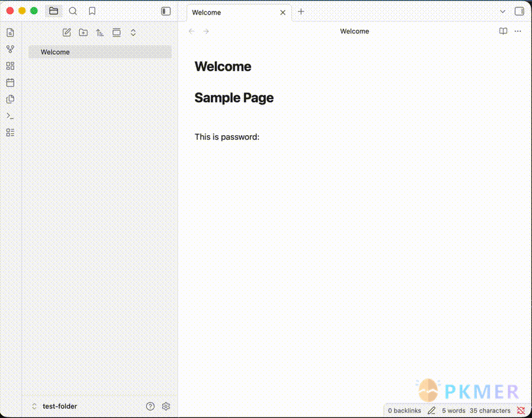
Task: Click the 5 words status count
Action: click(454, 411)
